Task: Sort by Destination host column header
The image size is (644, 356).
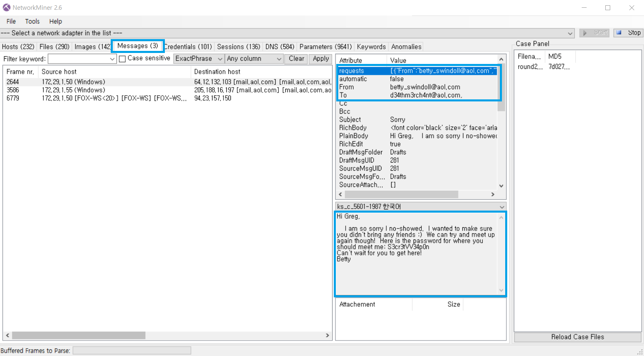Action: [261, 72]
